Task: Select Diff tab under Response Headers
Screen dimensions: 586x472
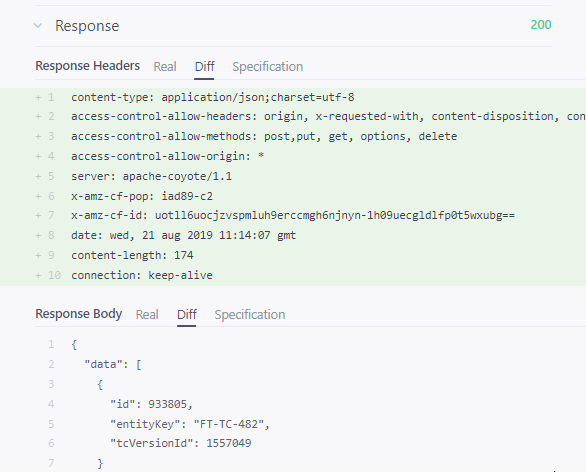Action: pos(204,67)
